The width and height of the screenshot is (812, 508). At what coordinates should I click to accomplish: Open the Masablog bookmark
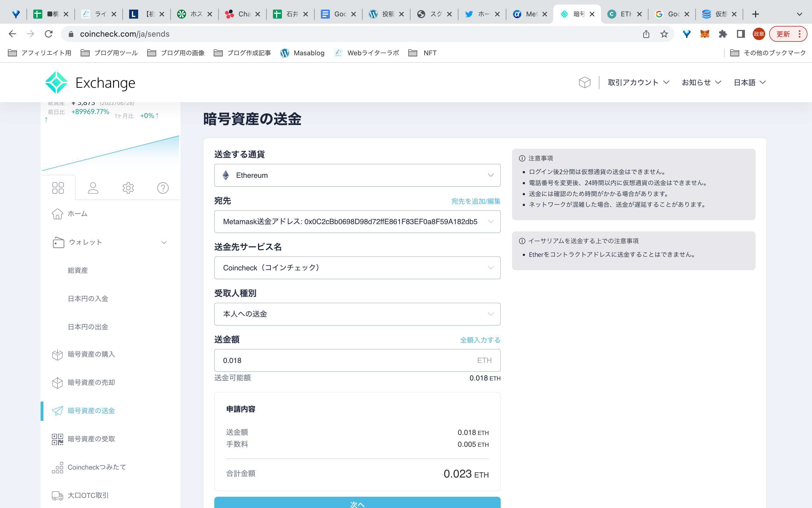pyautogui.click(x=303, y=53)
